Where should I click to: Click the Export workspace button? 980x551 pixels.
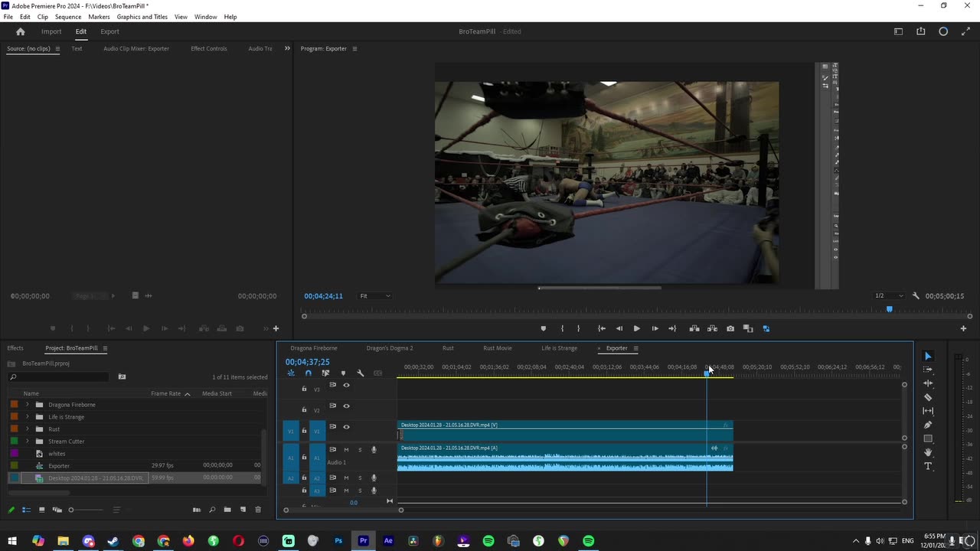click(109, 31)
